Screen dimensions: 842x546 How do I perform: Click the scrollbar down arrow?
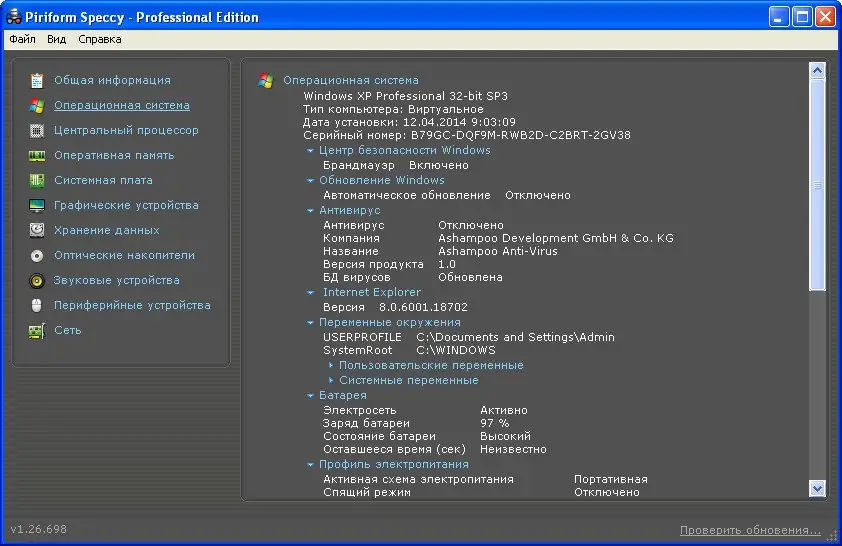point(817,489)
